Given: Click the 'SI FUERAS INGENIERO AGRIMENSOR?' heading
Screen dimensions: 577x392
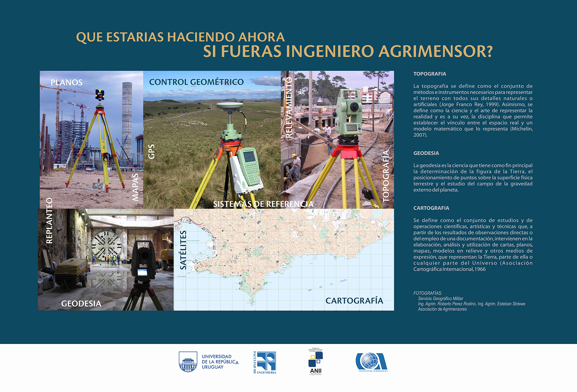Looking at the screenshot, I should (348, 51).
